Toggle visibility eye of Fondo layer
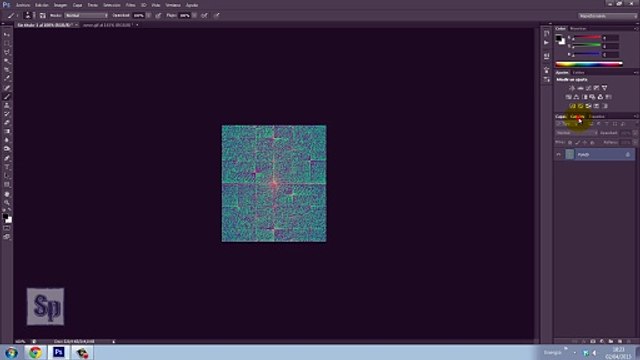This screenshot has height=360, width=640. click(x=558, y=155)
